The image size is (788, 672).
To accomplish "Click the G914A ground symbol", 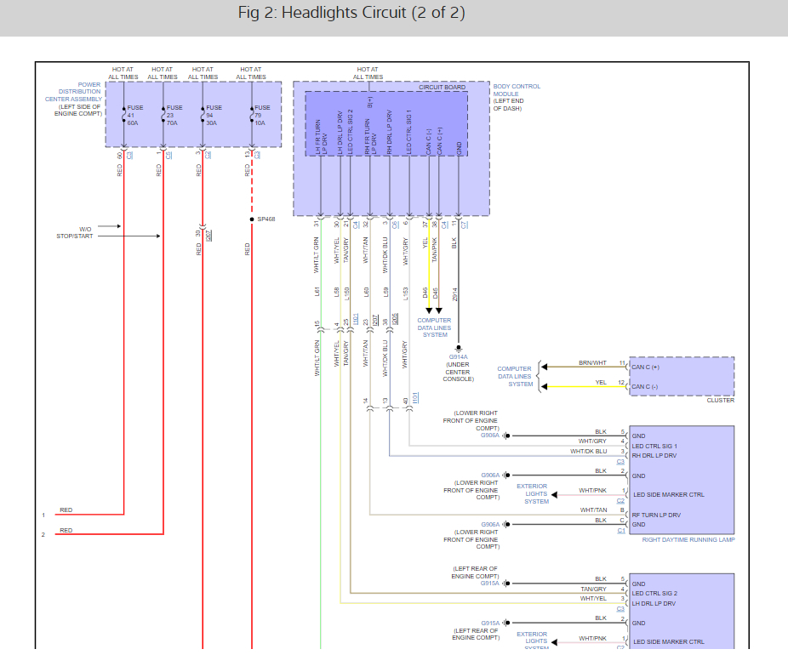I will 459,349.
